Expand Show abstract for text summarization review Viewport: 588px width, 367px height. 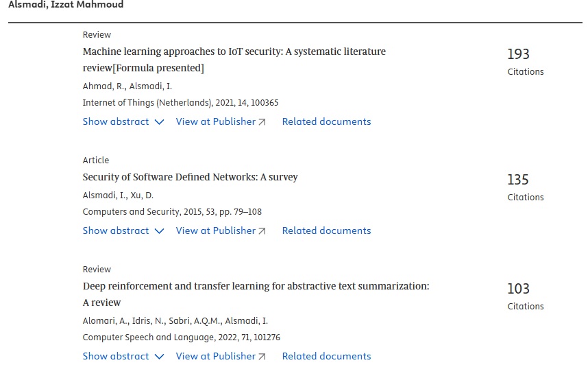click(x=116, y=356)
